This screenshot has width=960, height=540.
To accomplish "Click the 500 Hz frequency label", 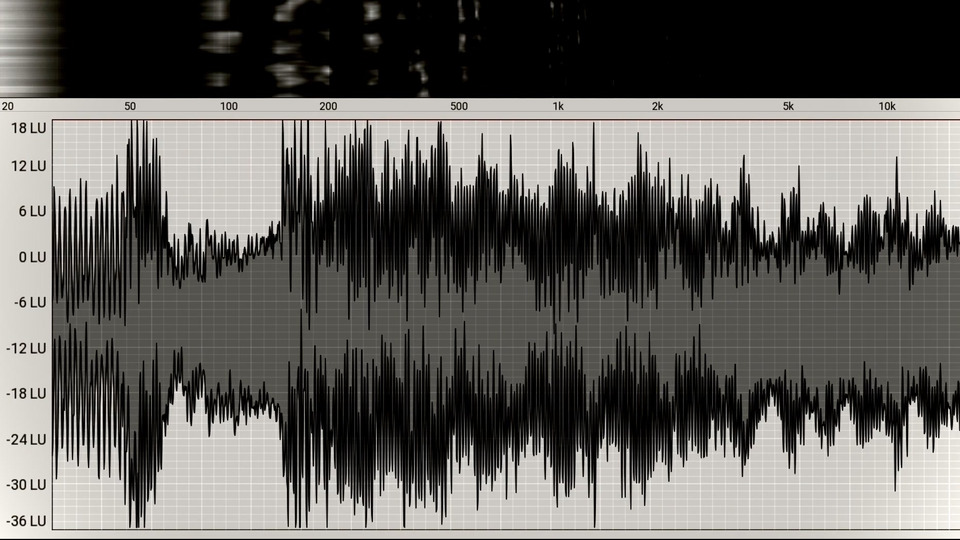I will (459, 106).
